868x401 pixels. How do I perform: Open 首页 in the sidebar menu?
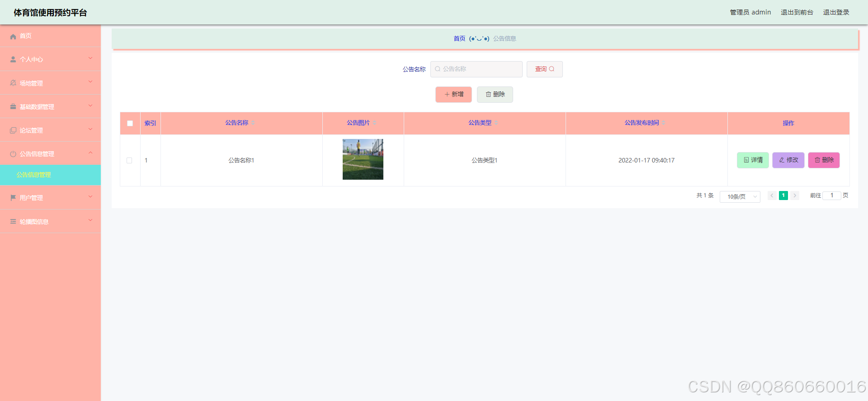tap(50, 36)
